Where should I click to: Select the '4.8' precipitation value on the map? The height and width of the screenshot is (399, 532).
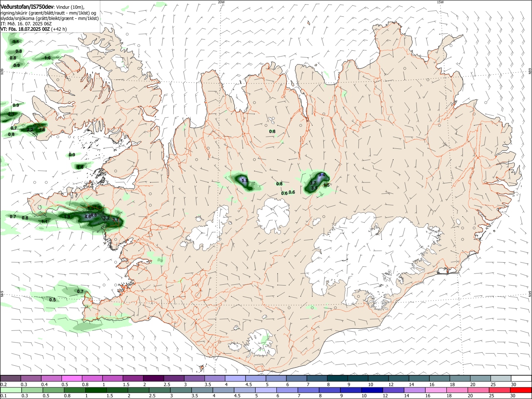tap(94, 215)
